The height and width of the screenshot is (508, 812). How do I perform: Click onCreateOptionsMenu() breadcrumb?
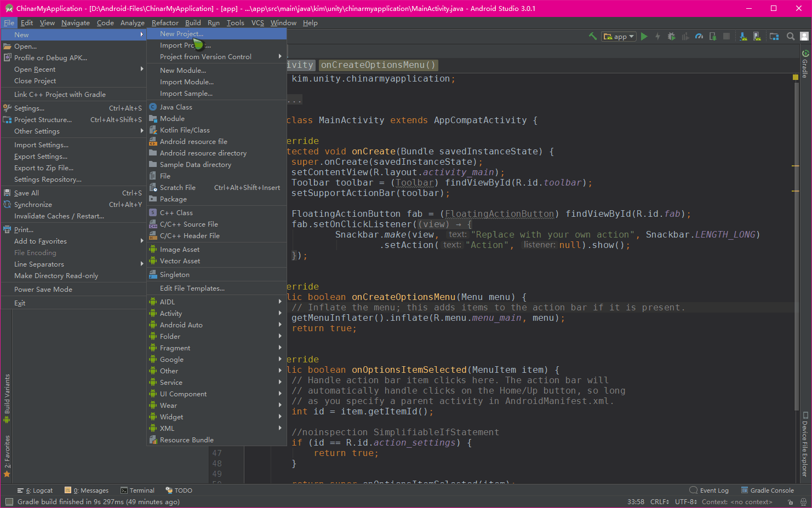coord(378,65)
